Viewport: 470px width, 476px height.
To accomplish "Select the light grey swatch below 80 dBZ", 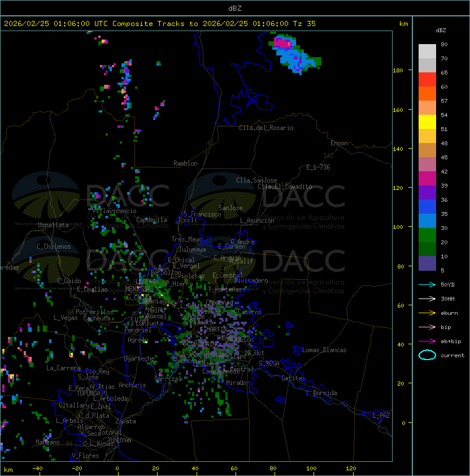I will point(427,51).
